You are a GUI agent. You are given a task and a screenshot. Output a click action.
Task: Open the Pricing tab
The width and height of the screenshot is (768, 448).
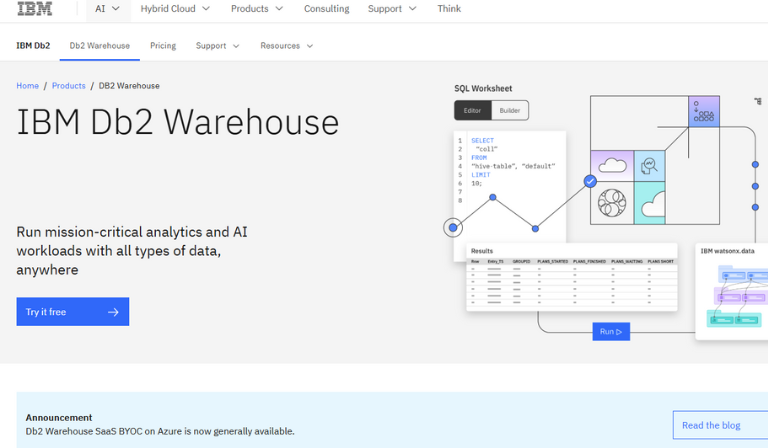(163, 46)
